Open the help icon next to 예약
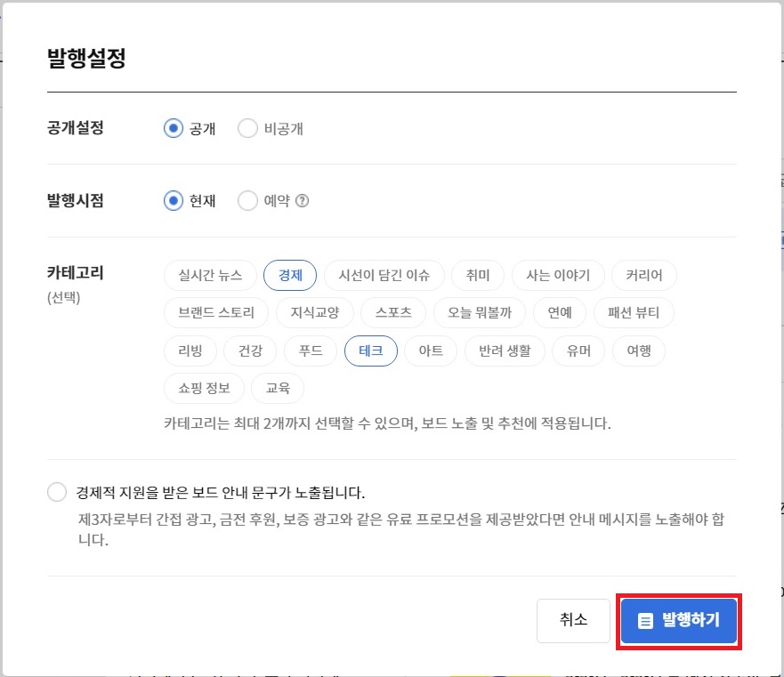This screenshot has width=784, height=677. coord(302,201)
